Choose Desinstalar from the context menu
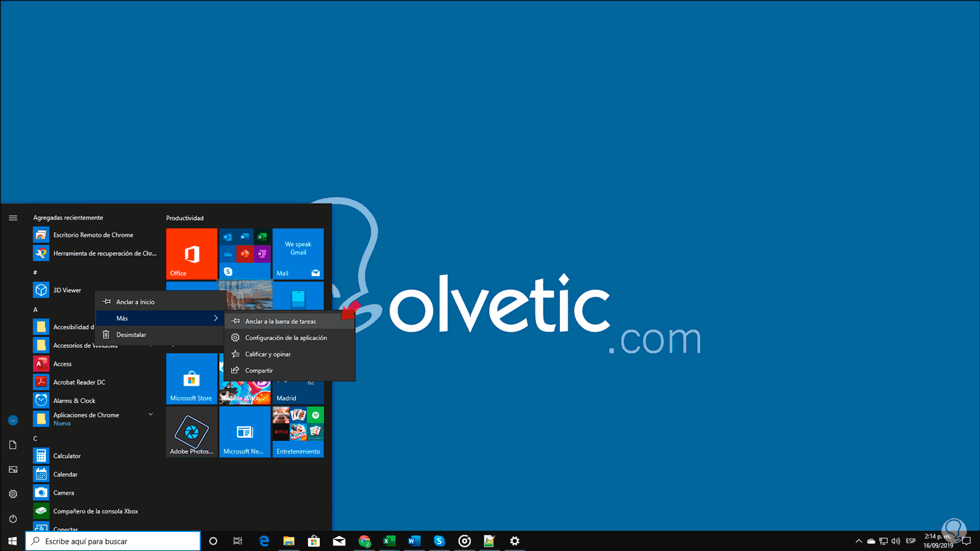The height and width of the screenshot is (551, 980). (160, 335)
